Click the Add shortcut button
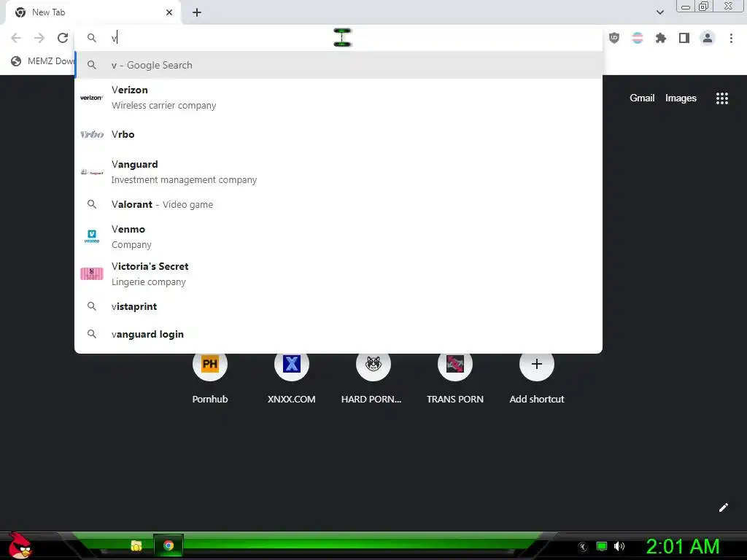Viewport: 747px width, 560px height. point(536,378)
